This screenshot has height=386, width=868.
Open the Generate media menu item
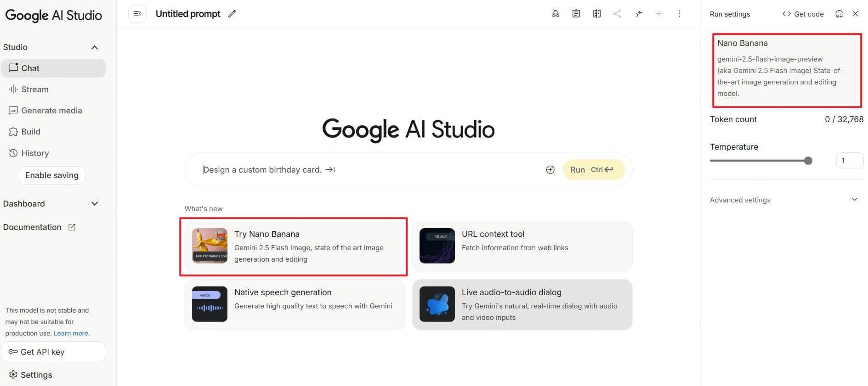(x=53, y=110)
